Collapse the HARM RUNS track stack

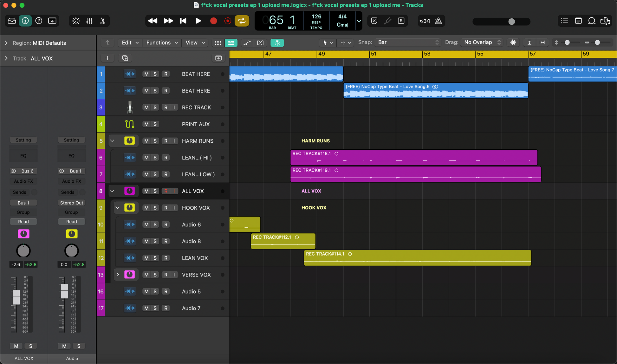(x=112, y=141)
